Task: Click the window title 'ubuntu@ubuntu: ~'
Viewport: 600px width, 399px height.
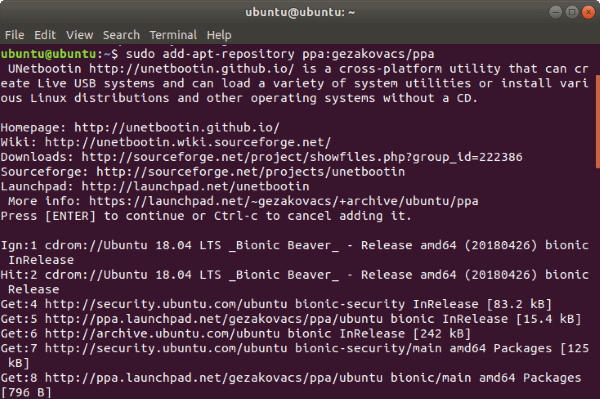Action: point(300,12)
